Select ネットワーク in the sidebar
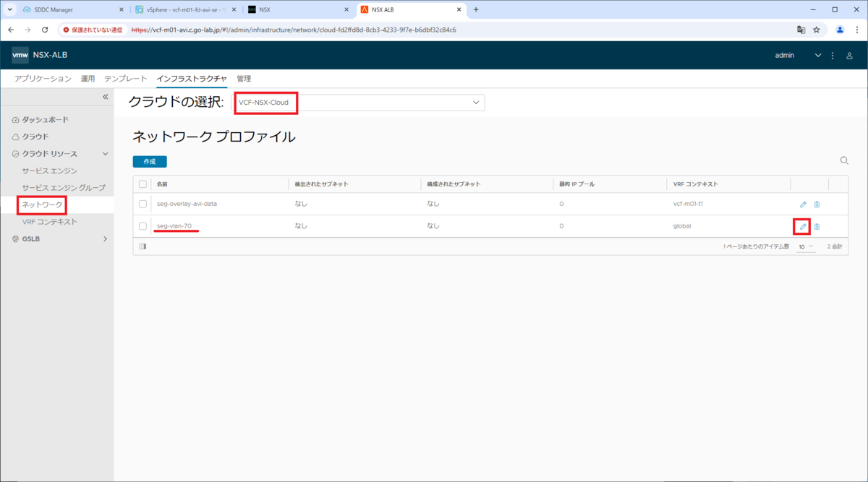The height and width of the screenshot is (482, 868). click(x=42, y=205)
